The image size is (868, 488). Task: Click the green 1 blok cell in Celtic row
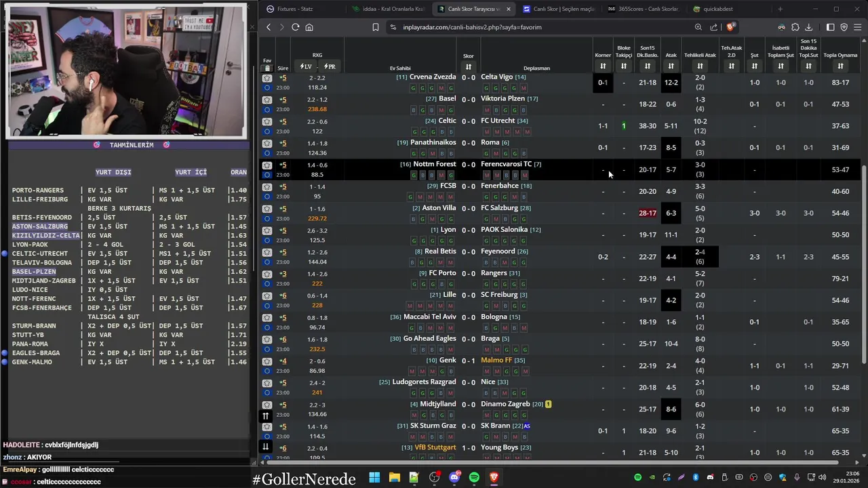(624, 126)
